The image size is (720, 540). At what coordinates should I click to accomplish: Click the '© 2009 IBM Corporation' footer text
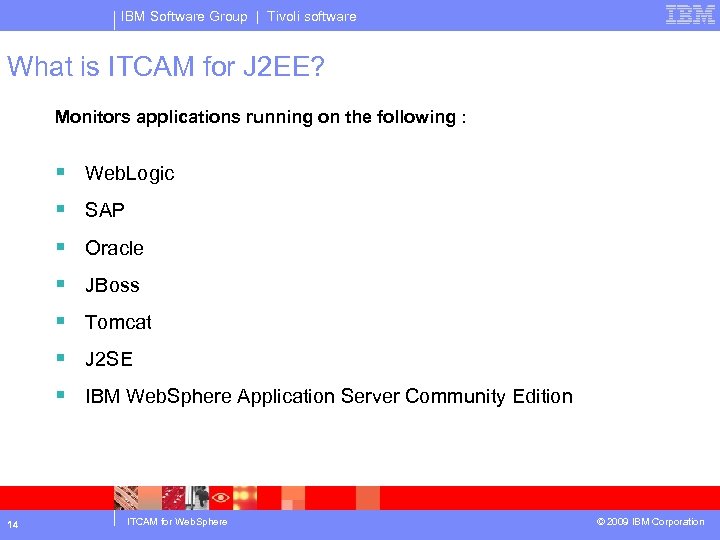pos(650,522)
